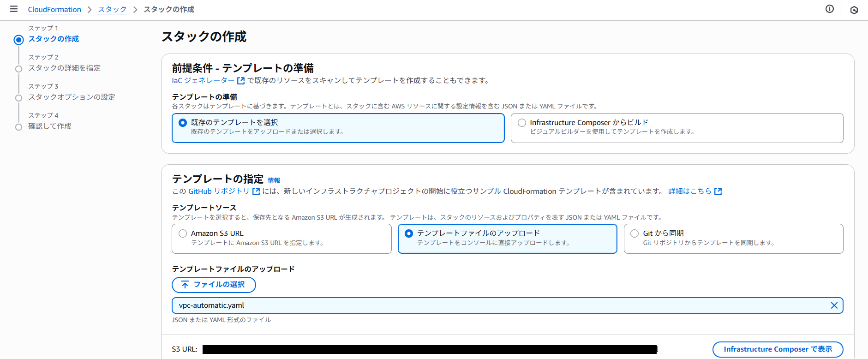Select step 1 スタックの作成 in wizard
This screenshot has width=868, height=359.
54,39
